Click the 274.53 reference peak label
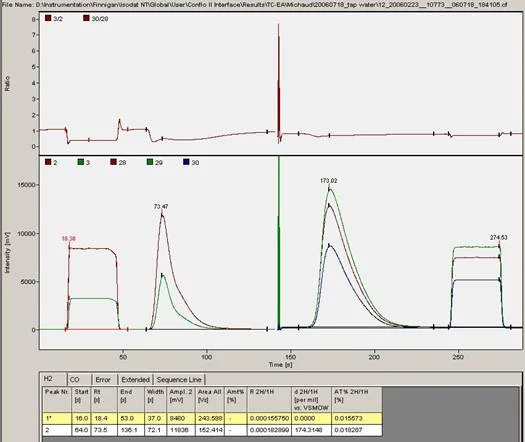 tap(499, 237)
